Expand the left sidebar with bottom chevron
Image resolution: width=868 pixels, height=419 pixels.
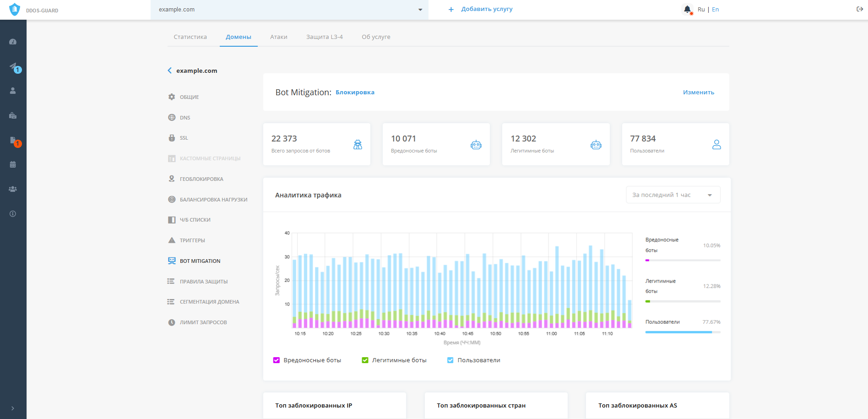coord(13,408)
